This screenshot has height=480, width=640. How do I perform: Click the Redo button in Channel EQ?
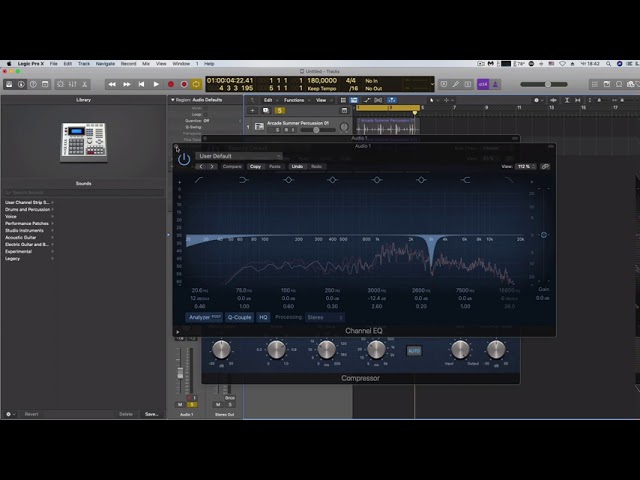tap(316, 167)
